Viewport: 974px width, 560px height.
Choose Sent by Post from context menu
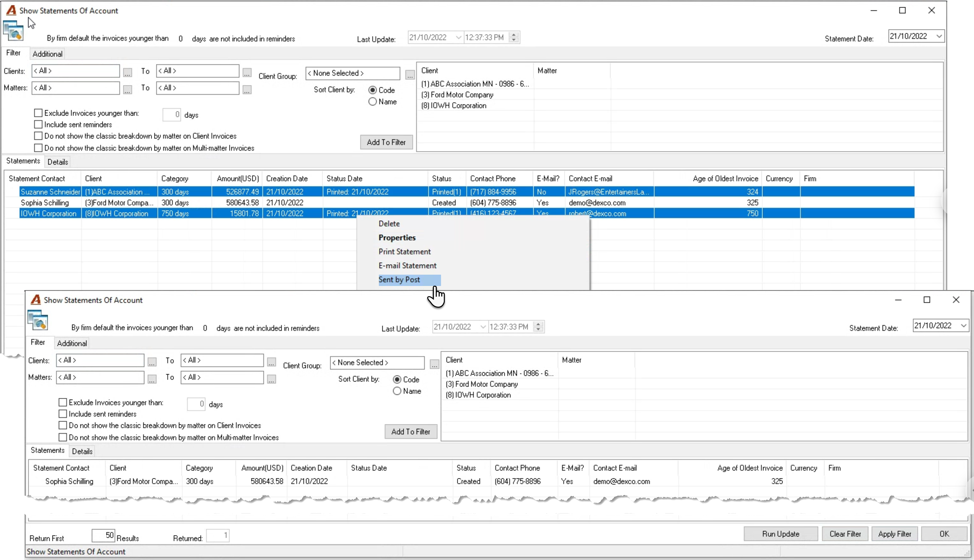click(x=399, y=280)
